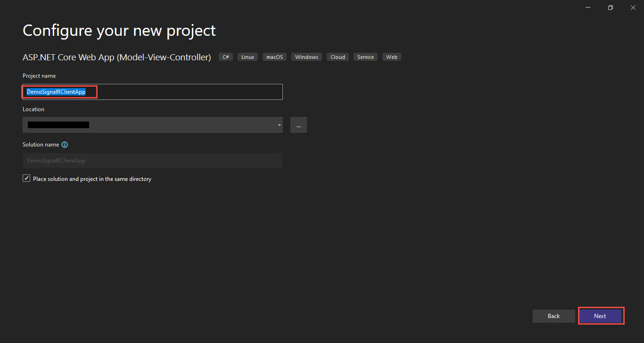This screenshot has height=343, width=644.
Task: Click the Project name label
Action: [39, 76]
